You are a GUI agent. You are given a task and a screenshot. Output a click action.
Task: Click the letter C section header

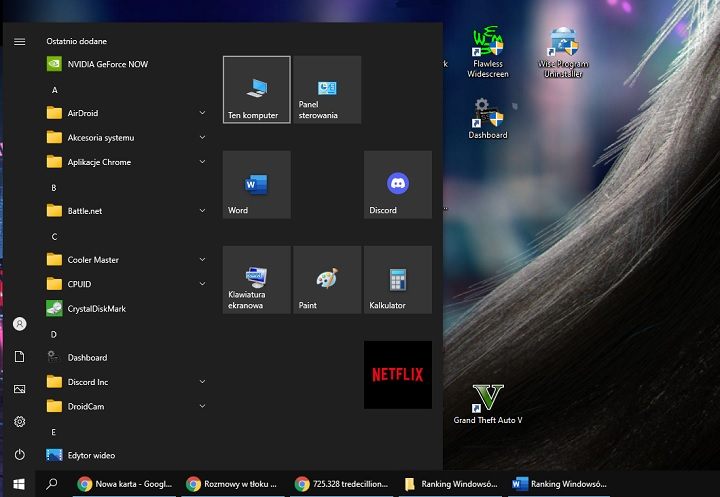54,237
